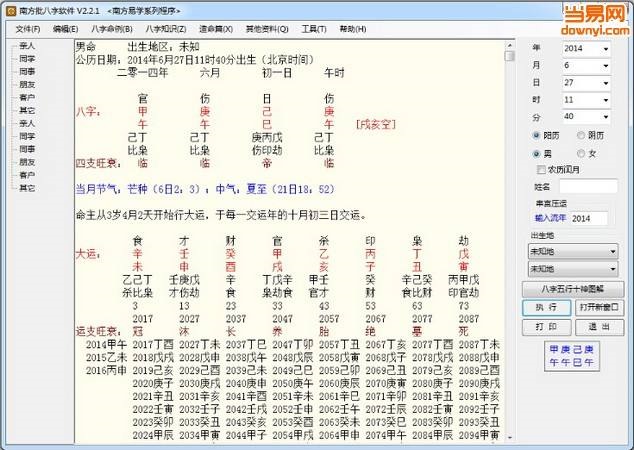Open the 编辑(E) menu
The image size is (634, 450).
[66, 29]
